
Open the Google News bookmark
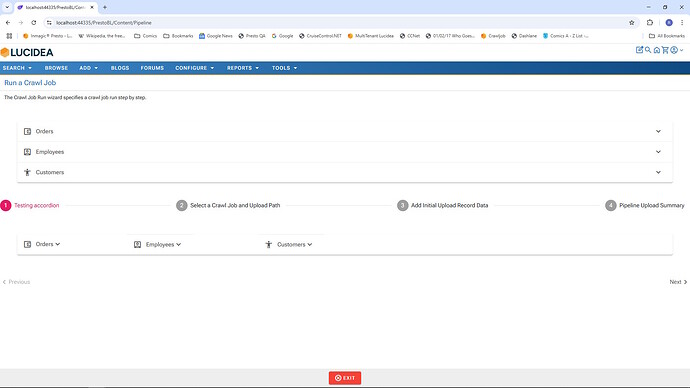[x=216, y=36]
